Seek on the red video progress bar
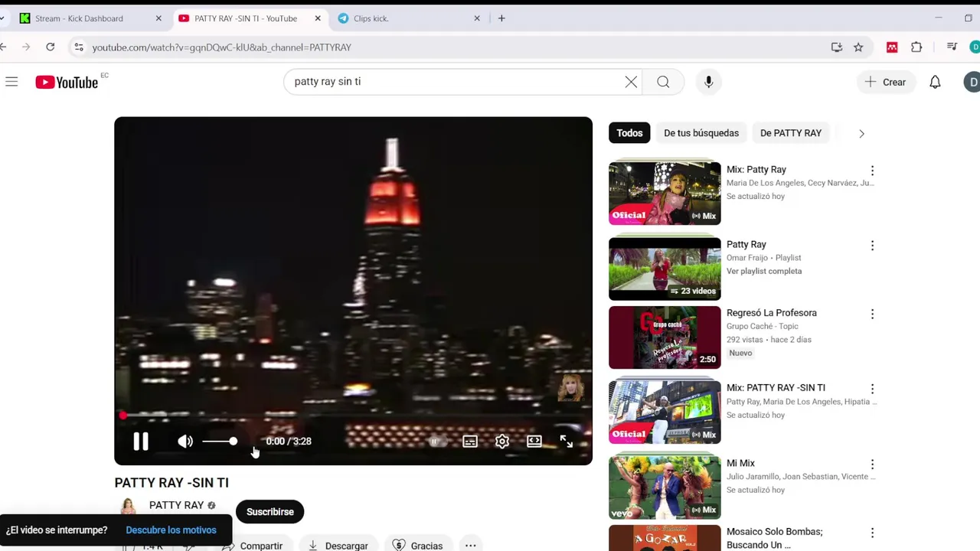Image resolution: width=980 pixels, height=551 pixels. click(x=353, y=416)
